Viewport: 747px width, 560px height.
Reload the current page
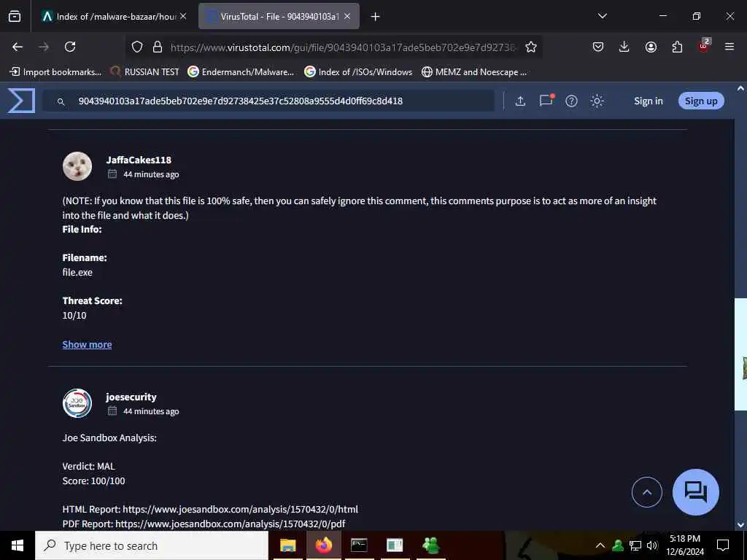(70, 47)
